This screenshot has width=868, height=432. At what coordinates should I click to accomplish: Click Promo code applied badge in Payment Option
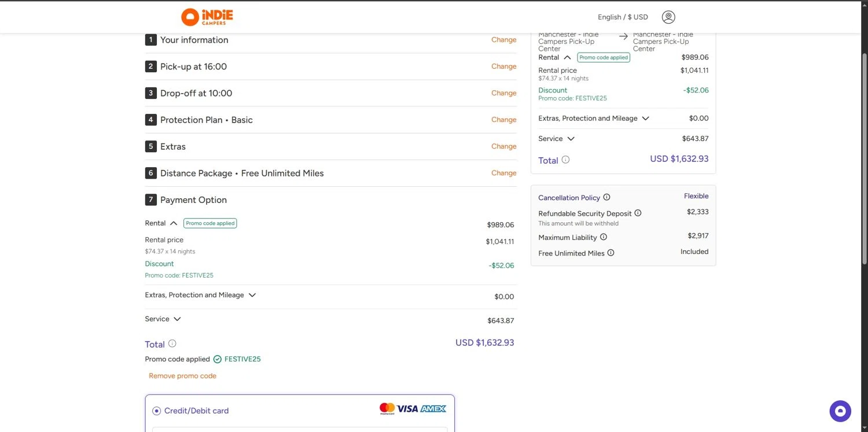[x=210, y=223]
